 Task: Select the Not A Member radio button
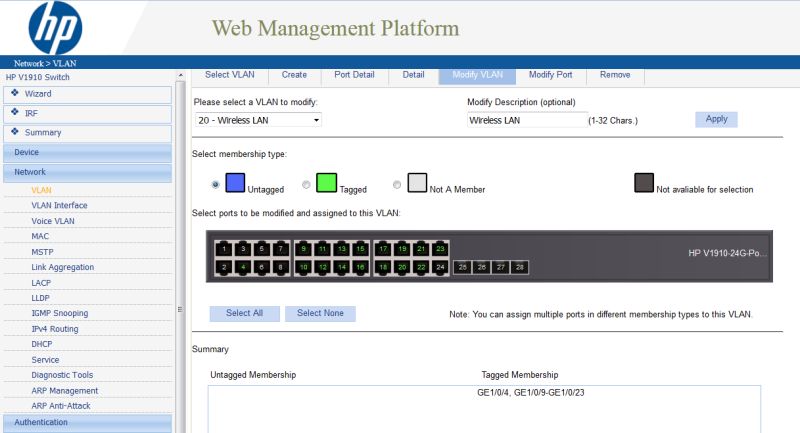(x=397, y=185)
